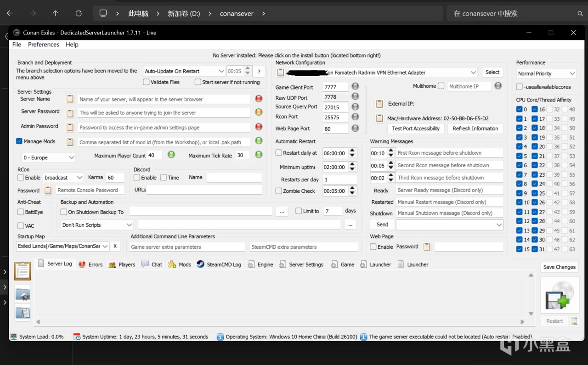Screen dimensions: 588x365
Task: Toggle the VAC checkbox
Action: tap(21, 225)
